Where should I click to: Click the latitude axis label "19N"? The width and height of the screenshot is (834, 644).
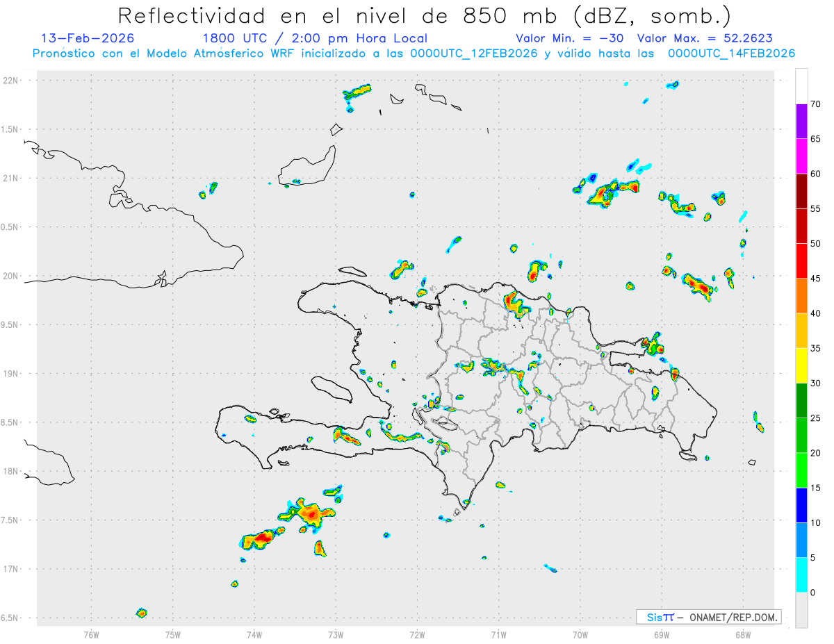click(11, 374)
